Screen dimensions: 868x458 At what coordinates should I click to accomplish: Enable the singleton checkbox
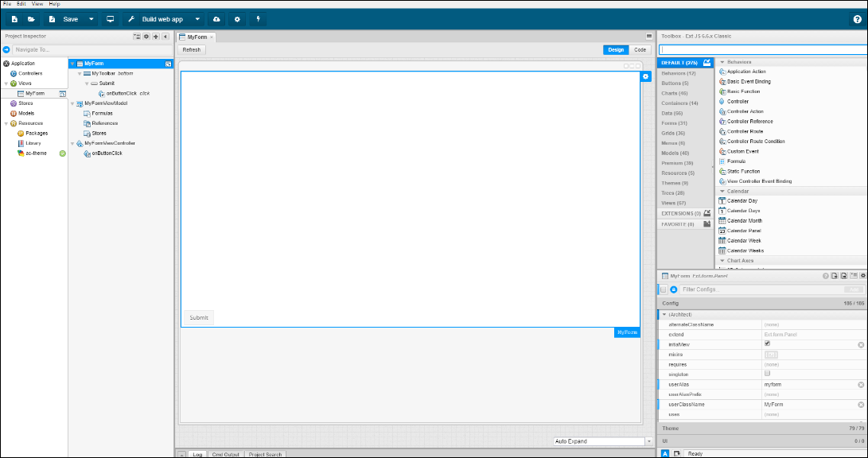767,373
